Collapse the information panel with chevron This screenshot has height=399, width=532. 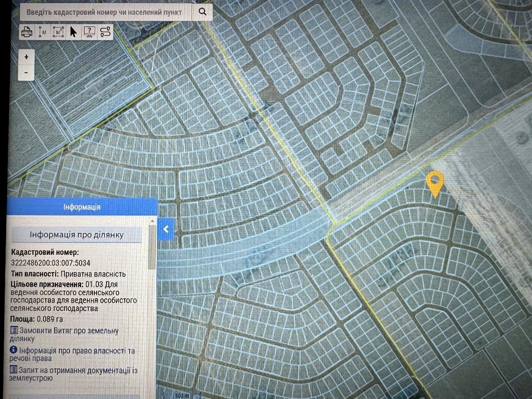click(166, 228)
